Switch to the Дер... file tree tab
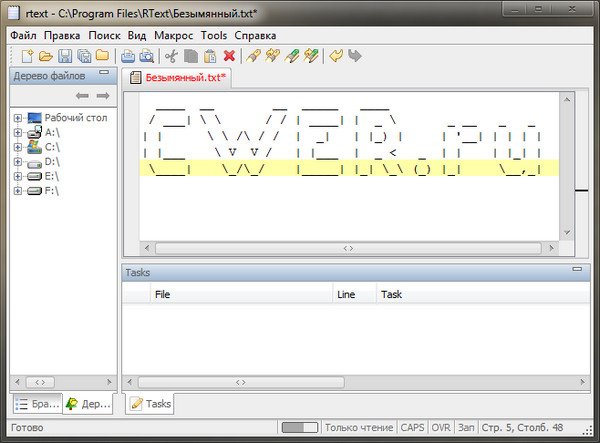This screenshot has height=443, width=600. click(x=88, y=404)
